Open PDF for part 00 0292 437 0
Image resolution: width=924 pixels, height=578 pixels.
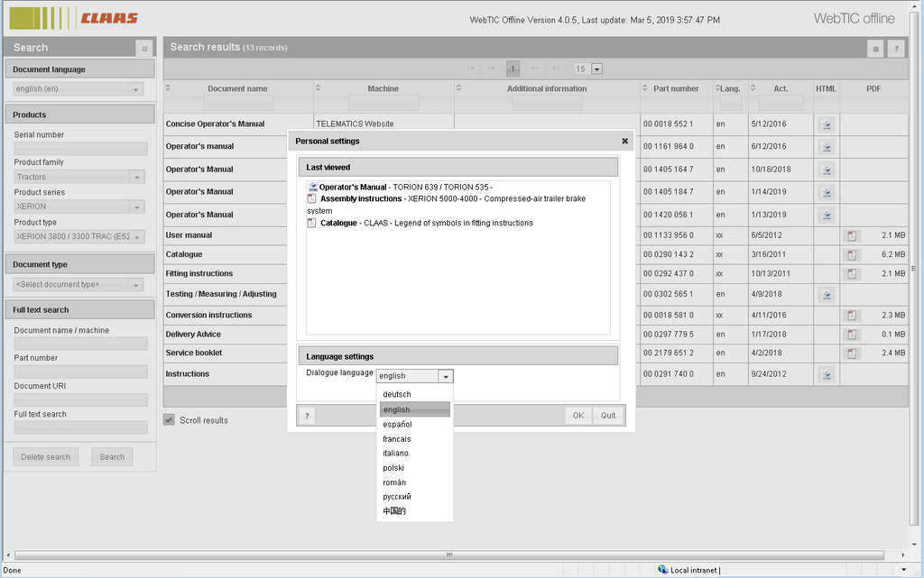[852, 274]
